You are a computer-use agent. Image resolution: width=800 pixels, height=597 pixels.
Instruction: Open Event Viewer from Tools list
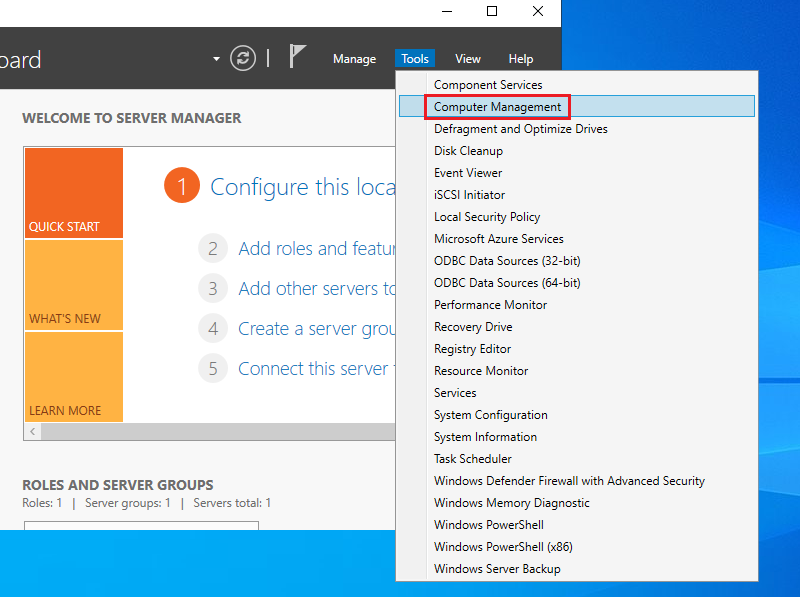(x=468, y=173)
